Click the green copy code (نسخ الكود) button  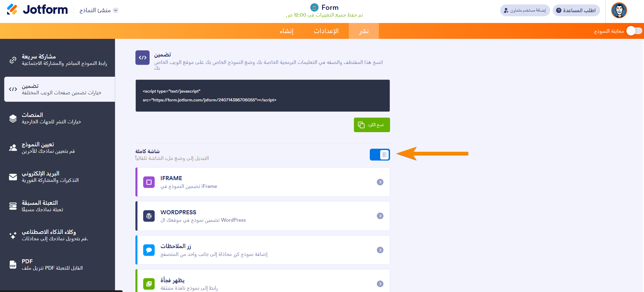372,125
